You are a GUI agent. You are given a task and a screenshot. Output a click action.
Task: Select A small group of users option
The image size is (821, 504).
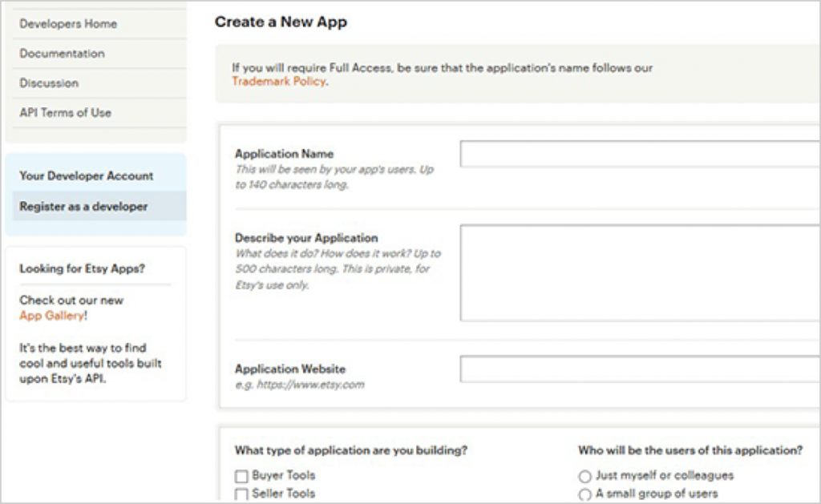tap(584, 494)
